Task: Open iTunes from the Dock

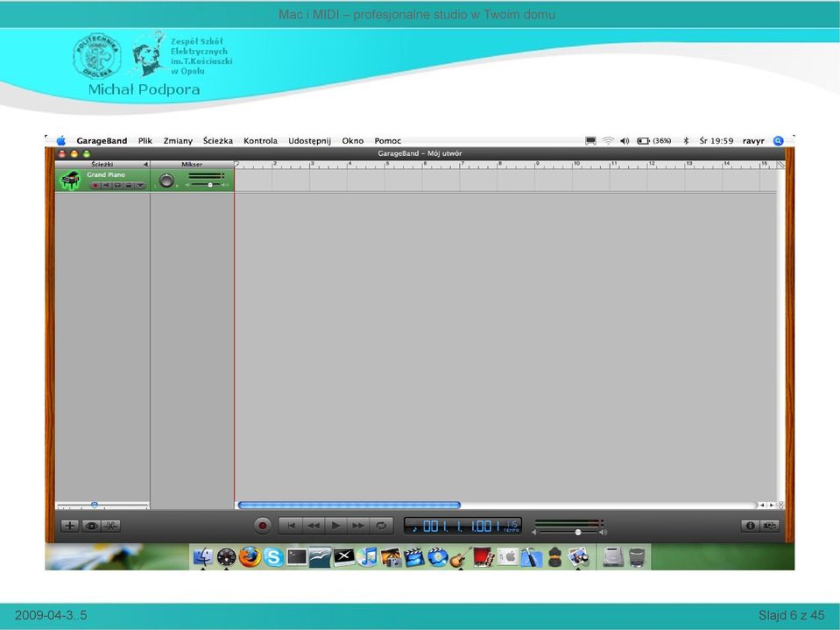Action: coord(367,557)
